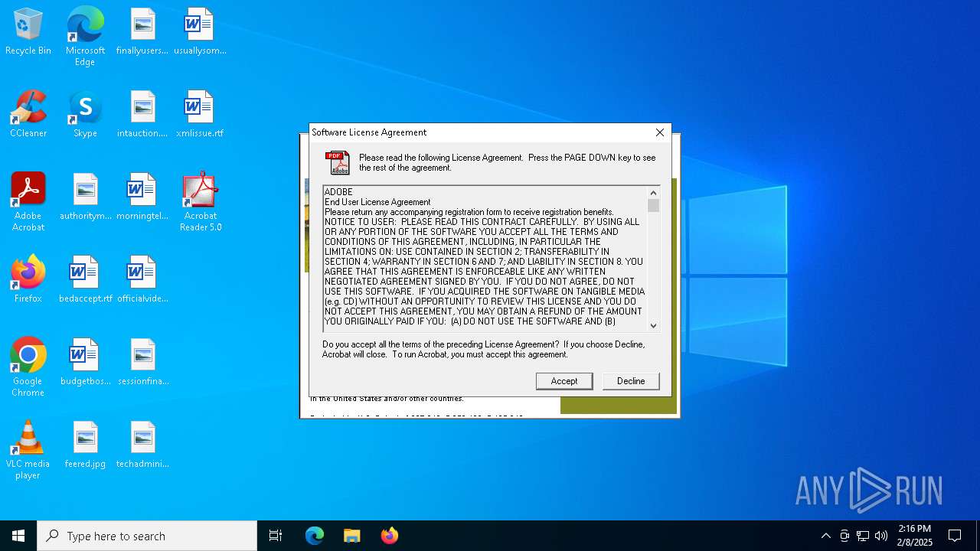
Task: Open the volume control tray icon
Action: 881,536
